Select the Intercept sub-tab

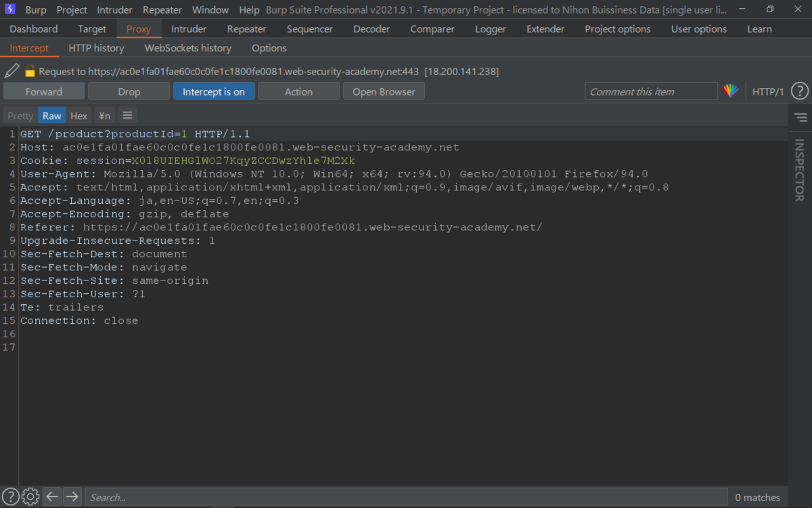click(x=29, y=48)
